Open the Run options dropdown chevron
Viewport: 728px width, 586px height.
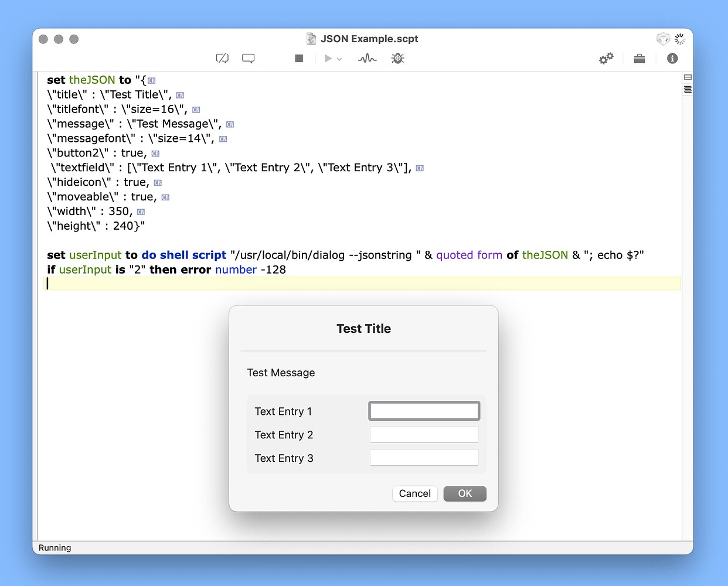click(x=338, y=58)
